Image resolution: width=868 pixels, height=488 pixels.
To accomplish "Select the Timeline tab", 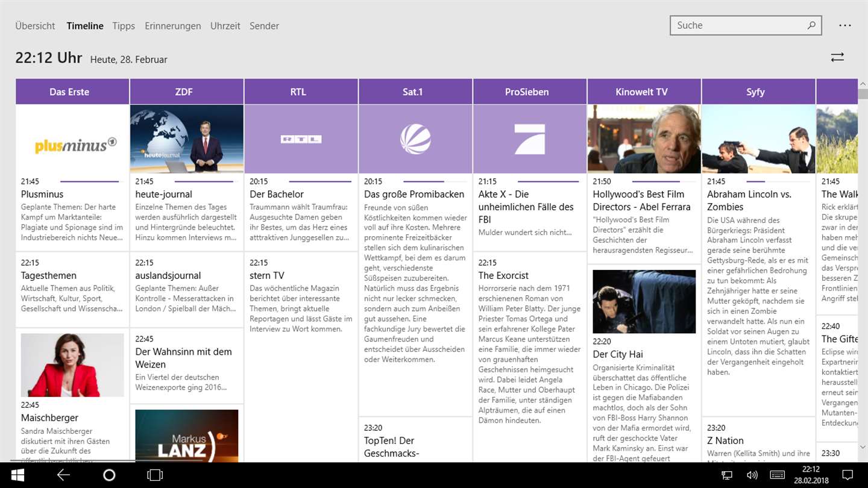I will (85, 26).
